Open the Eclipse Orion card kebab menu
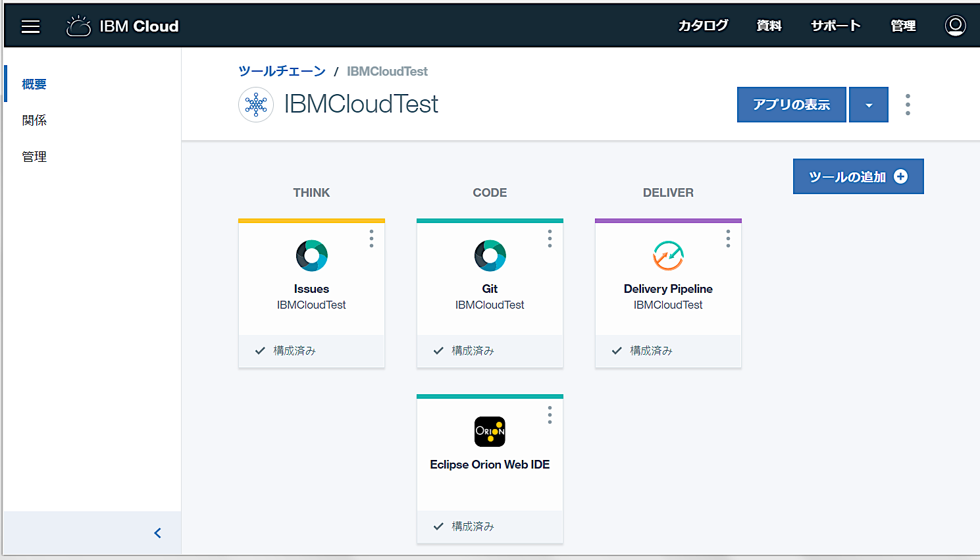Image resolution: width=980 pixels, height=560 pixels. (x=550, y=415)
